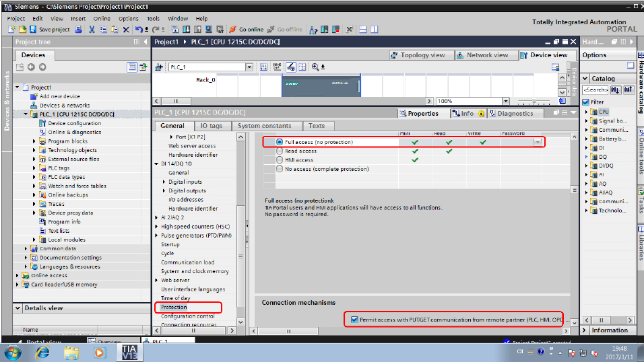The width and height of the screenshot is (644, 362).
Task: Expand the Digital inputs node
Action: pyautogui.click(x=164, y=182)
